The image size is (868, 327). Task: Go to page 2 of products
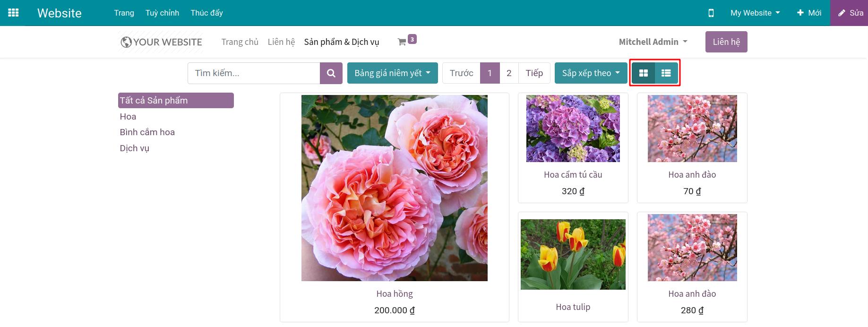tap(508, 73)
